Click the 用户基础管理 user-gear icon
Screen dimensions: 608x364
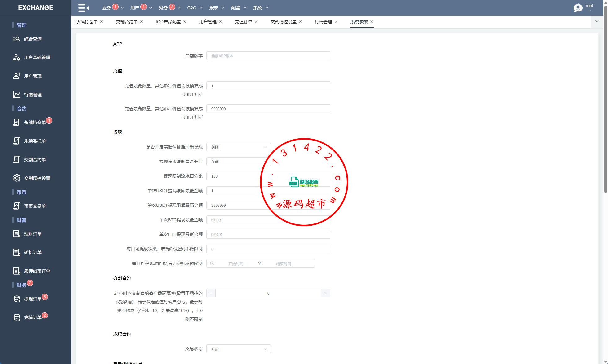(x=16, y=58)
